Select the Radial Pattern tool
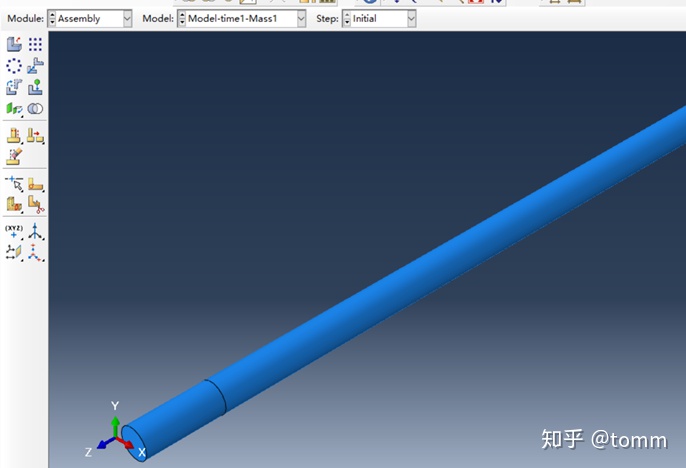Image resolution: width=686 pixels, height=468 pixels. pyautogui.click(x=14, y=66)
